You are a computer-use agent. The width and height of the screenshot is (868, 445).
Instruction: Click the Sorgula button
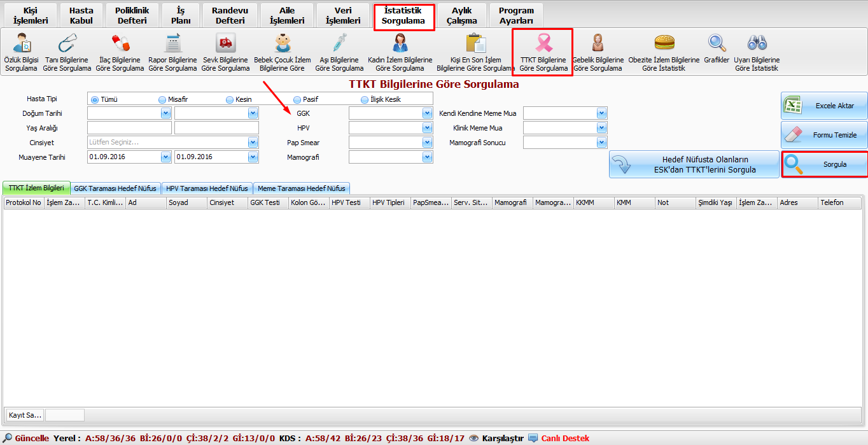[x=824, y=164]
